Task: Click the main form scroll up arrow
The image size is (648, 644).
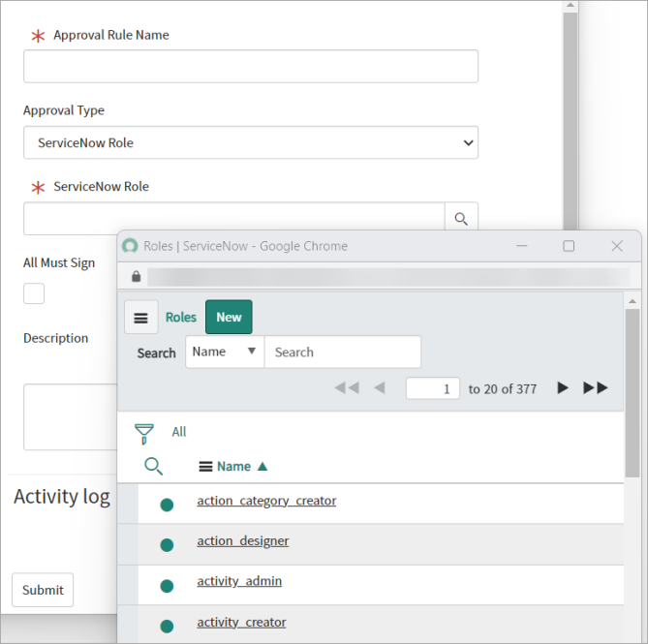Action: coord(571,6)
